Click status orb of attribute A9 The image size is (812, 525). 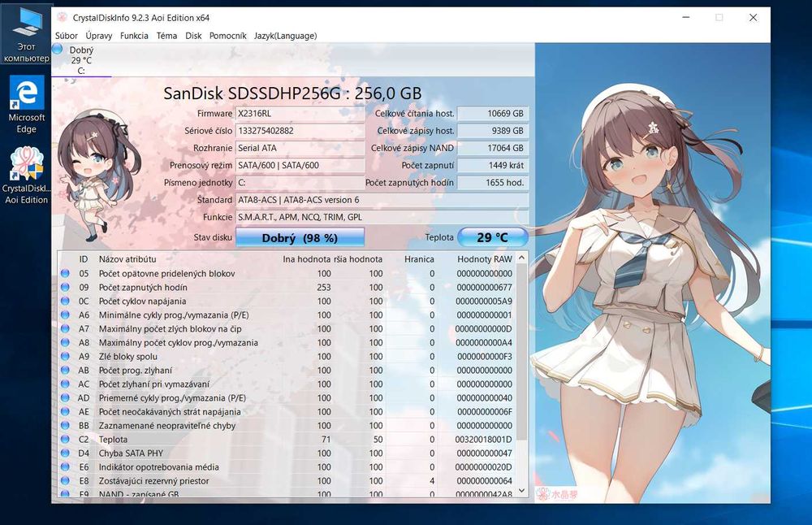[x=65, y=356]
